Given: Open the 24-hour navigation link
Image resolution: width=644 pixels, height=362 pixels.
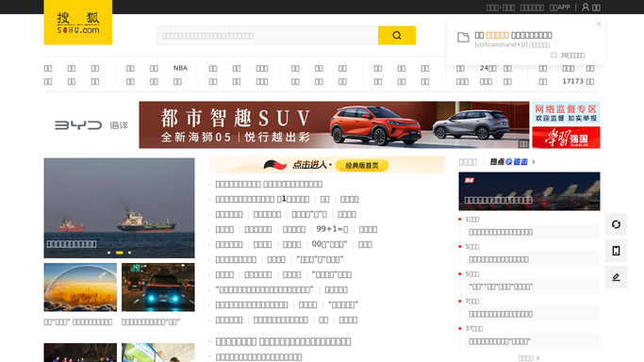Looking at the screenshot, I should coord(487,68).
